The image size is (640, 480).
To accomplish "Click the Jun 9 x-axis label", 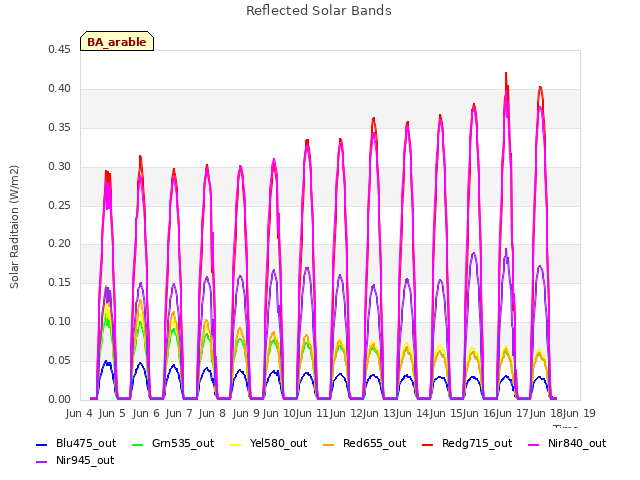I will (246, 413).
